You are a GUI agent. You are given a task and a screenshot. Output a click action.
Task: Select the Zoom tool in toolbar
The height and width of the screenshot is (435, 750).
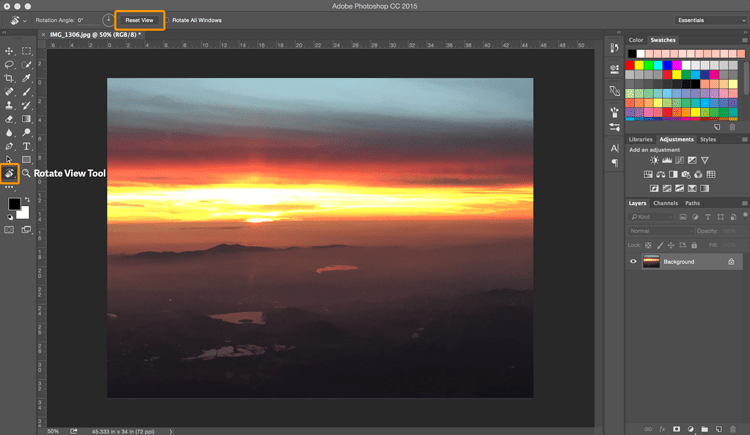click(x=26, y=173)
